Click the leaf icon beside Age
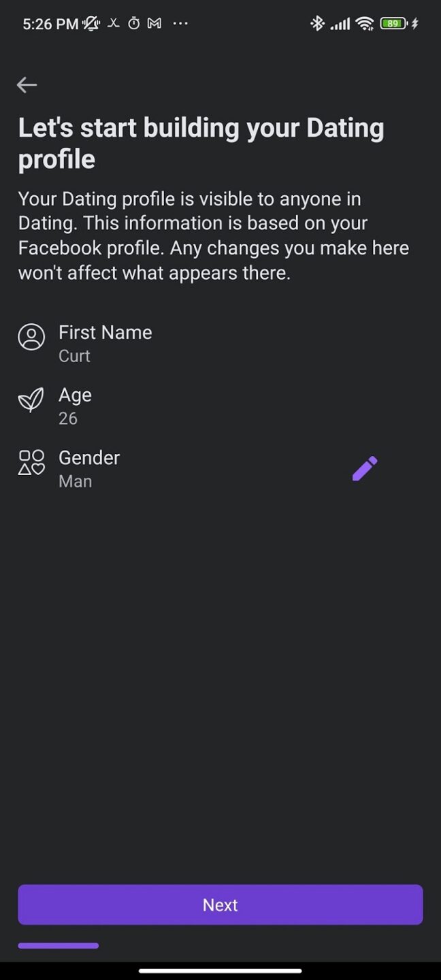441x980 pixels. pos(31,399)
